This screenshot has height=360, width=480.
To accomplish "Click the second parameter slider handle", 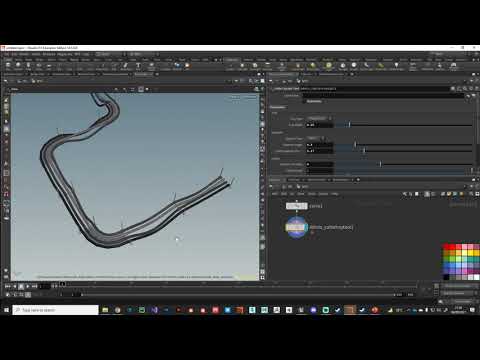I will pyautogui.click(x=355, y=144).
